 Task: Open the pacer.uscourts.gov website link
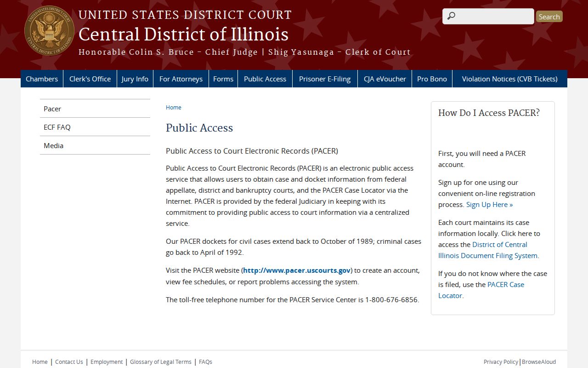297,270
